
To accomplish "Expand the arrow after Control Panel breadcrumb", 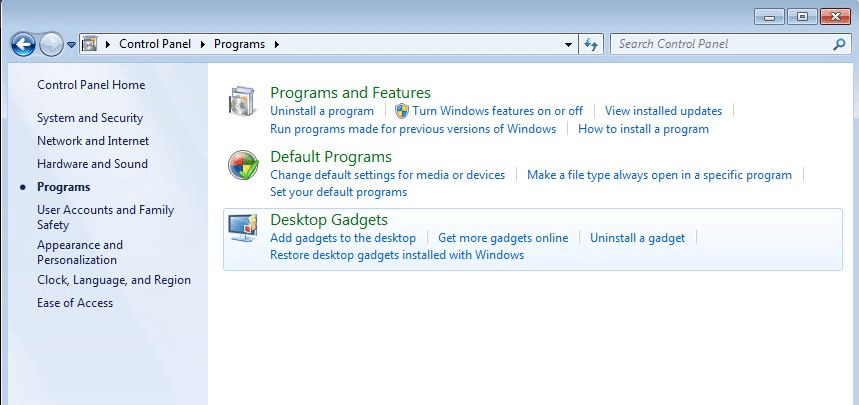I will pos(203,44).
